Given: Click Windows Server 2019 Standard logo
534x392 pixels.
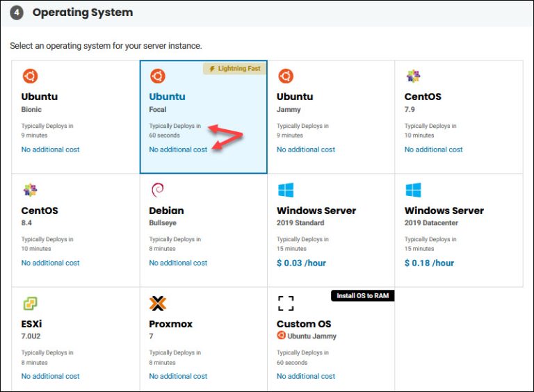Looking at the screenshot, I should tap(285, 190).
